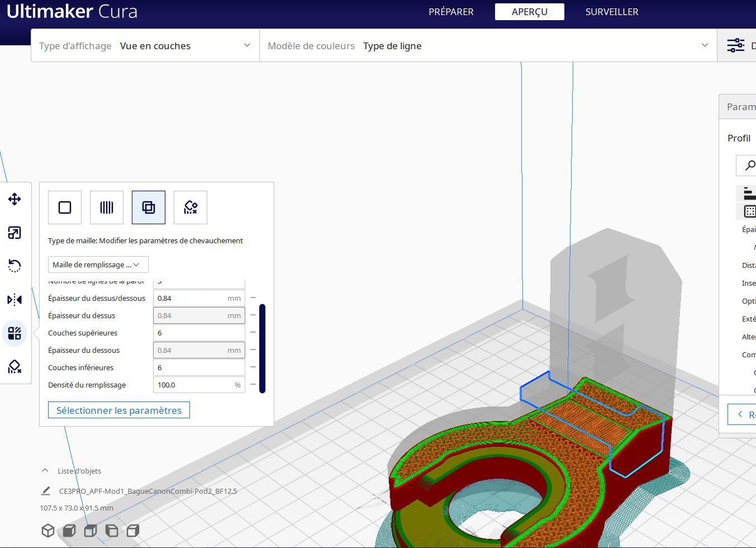The width and height of the screenshot is (756, 548).
Task: Remove the Densité du remplissage setting
Action: [x=253, y=385]
